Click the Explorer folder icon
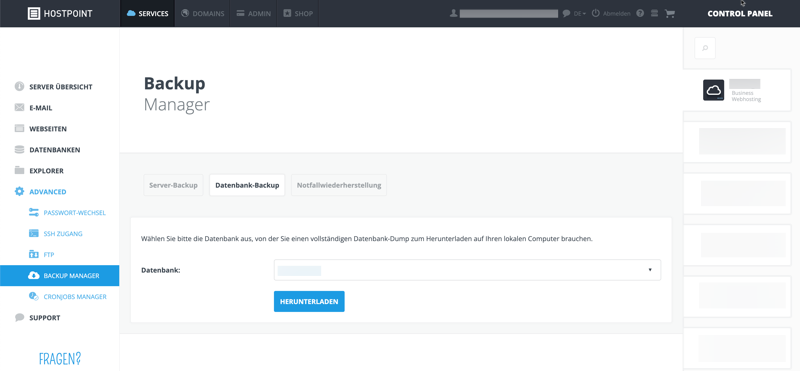Screen dimensions: 800x371 19,170
